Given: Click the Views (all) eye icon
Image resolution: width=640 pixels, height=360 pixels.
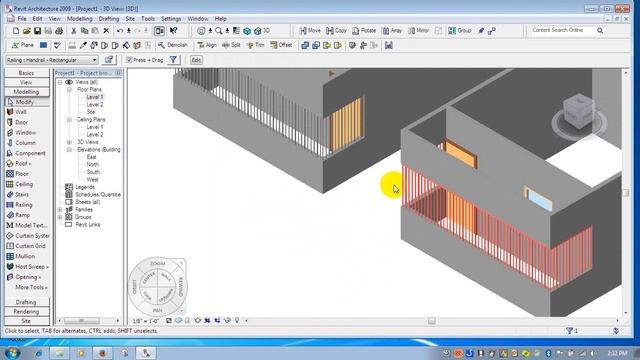Looking at the screenshot, I should [69, 82].
